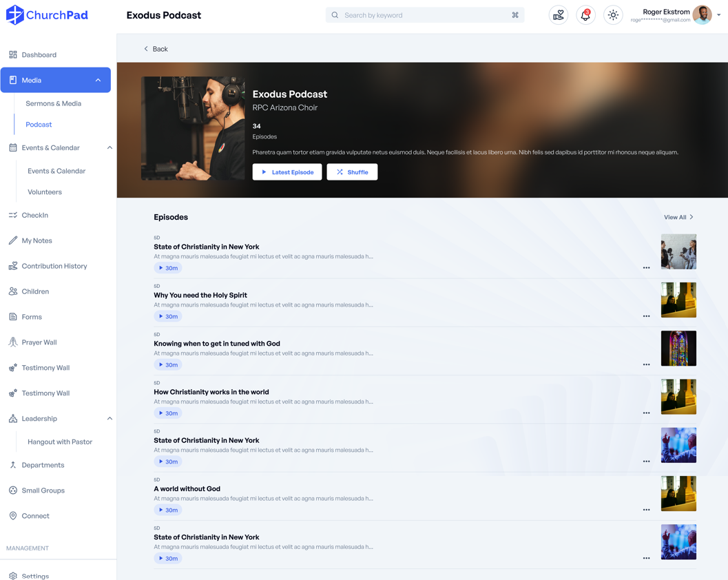
Task: Toggle light/dark theme sun icon
Action: (x=613, y=15)
